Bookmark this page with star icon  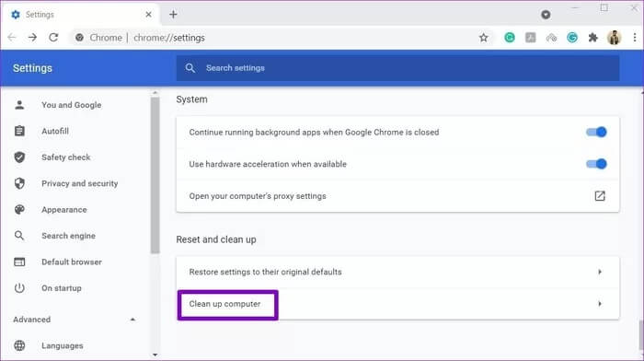[483, 38]
